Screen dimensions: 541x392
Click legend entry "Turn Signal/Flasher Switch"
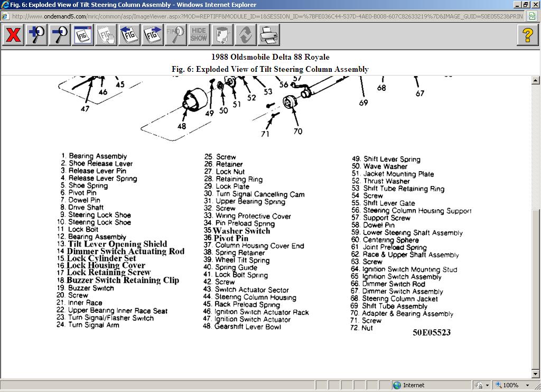pos(111,318)
